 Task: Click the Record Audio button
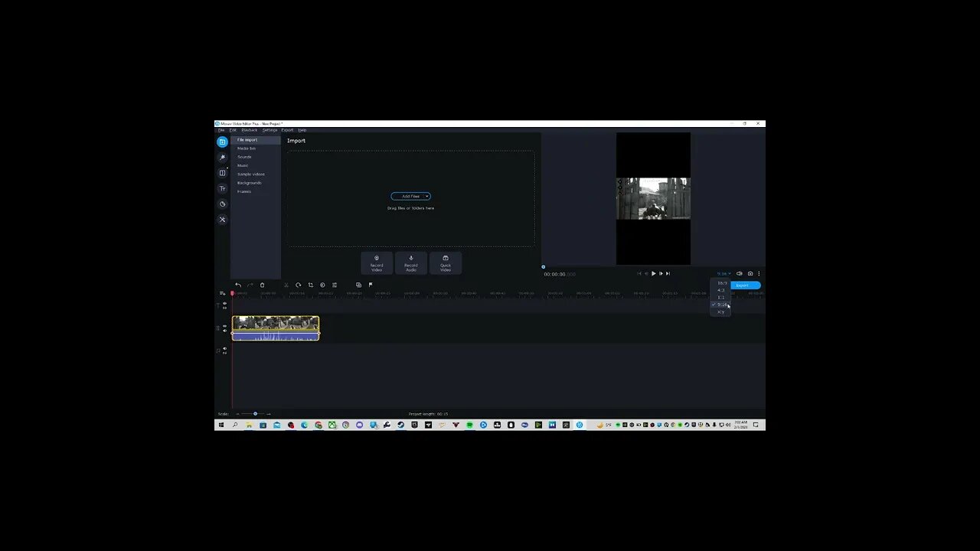(411, 263)
